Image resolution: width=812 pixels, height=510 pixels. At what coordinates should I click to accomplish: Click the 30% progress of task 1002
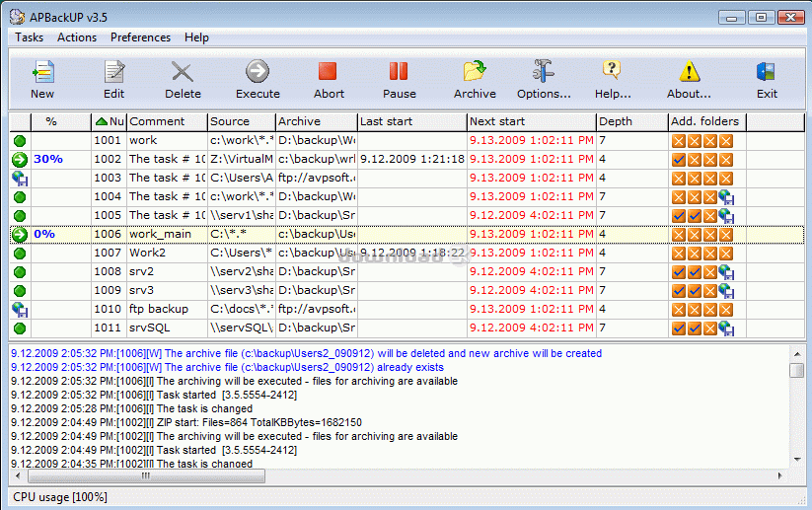[48, 160]
